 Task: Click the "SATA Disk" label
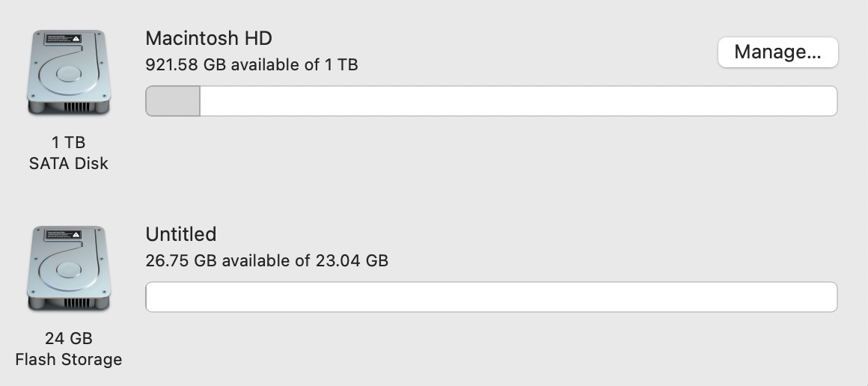[69, 163]
